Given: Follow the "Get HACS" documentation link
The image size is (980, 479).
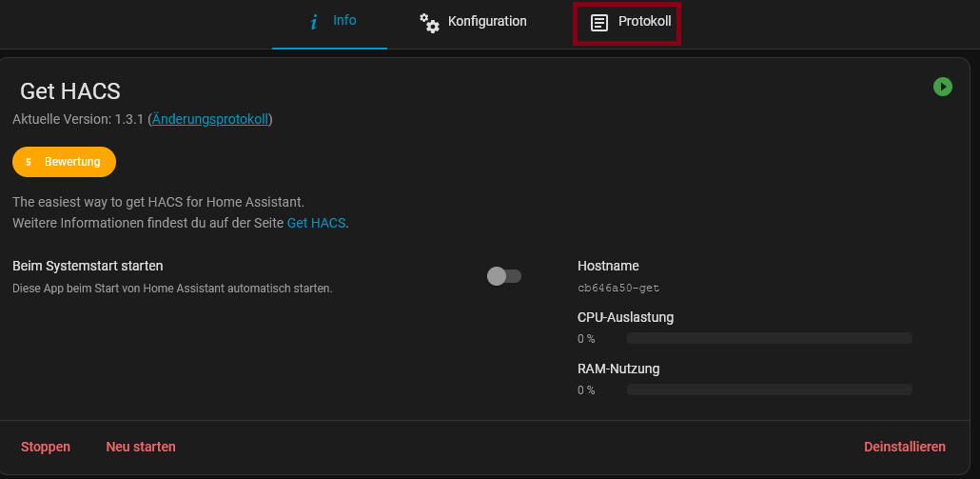Looking at the screenshot, I should point(317,223).
